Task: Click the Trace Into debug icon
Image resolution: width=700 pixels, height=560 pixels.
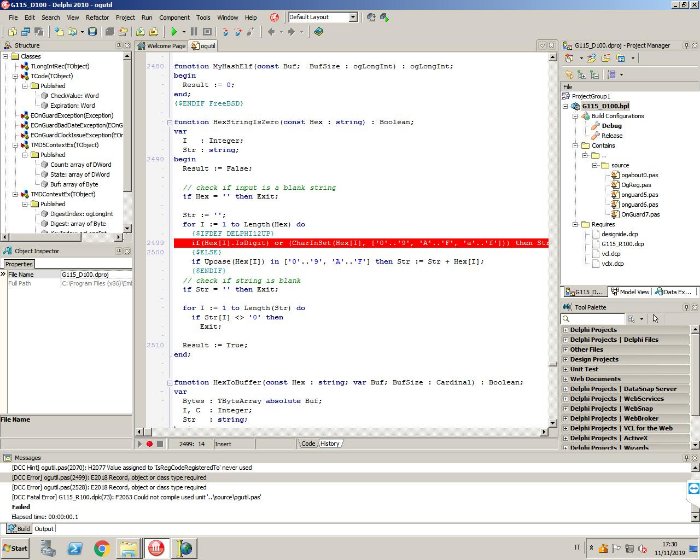Action: tap(225, 32)
